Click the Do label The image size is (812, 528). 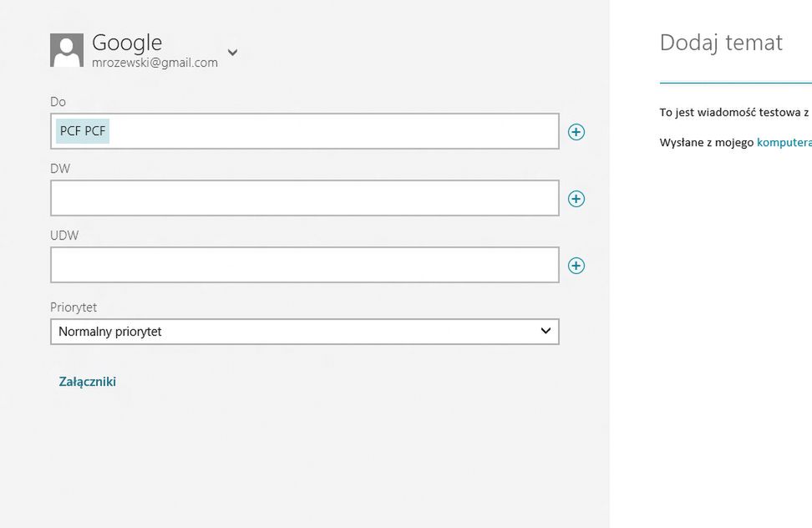58,102
